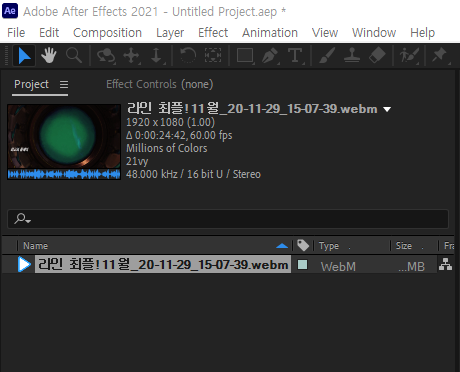The height and width of the screenshot is (372, 460).
Task: Open the File menu
Action: tap(16, 33)
